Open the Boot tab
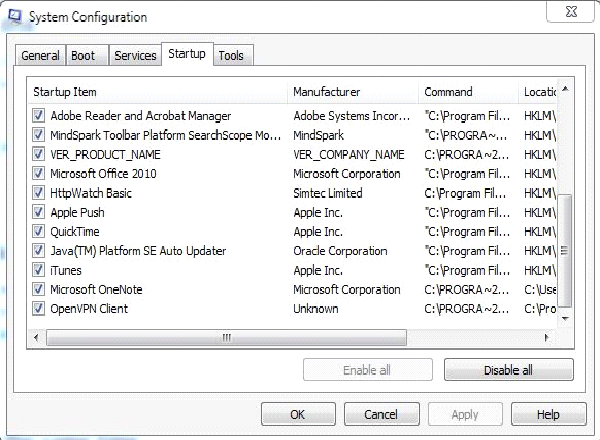 tap(87, 55)
